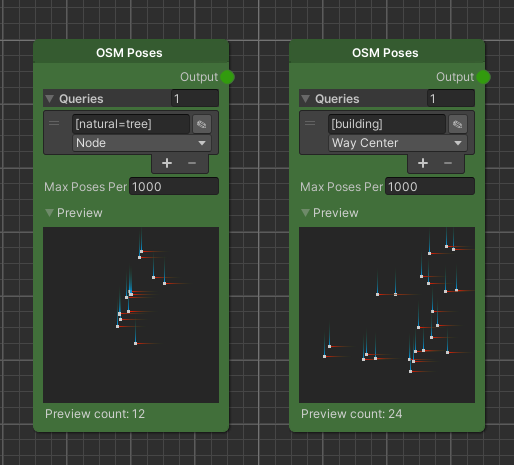Open the Node element type dropdown
Viewport: 514px width, 465px height.
142,143
